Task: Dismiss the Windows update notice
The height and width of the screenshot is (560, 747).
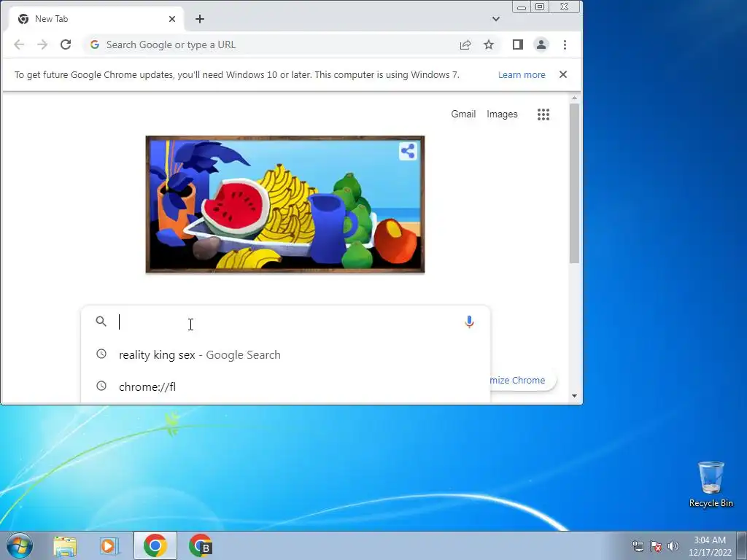Action: [563, 74]
